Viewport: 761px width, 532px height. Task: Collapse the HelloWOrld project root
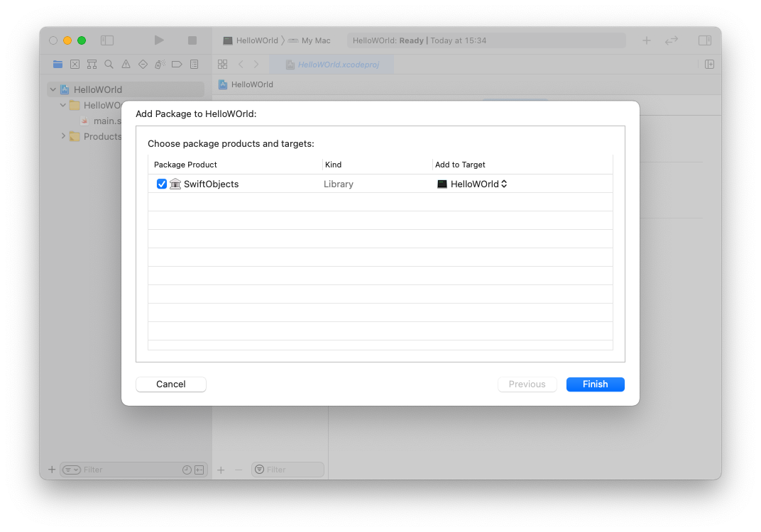53,89
